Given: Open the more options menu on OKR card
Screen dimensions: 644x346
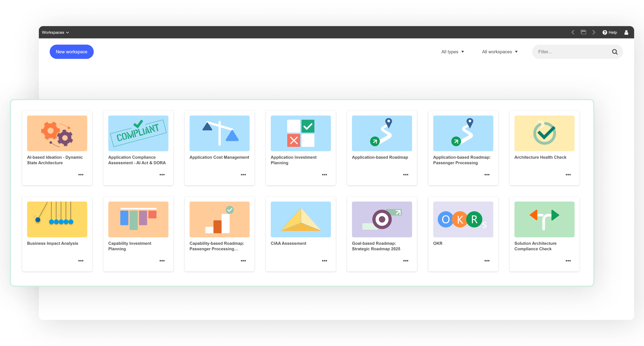Looking at the screenshot, I should 487,260.
